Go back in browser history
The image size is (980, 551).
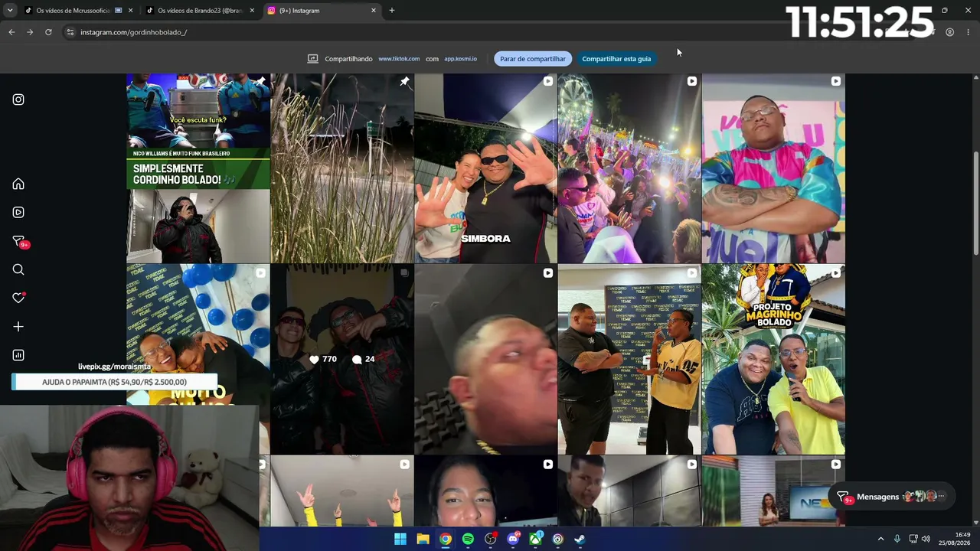point(11,32)
